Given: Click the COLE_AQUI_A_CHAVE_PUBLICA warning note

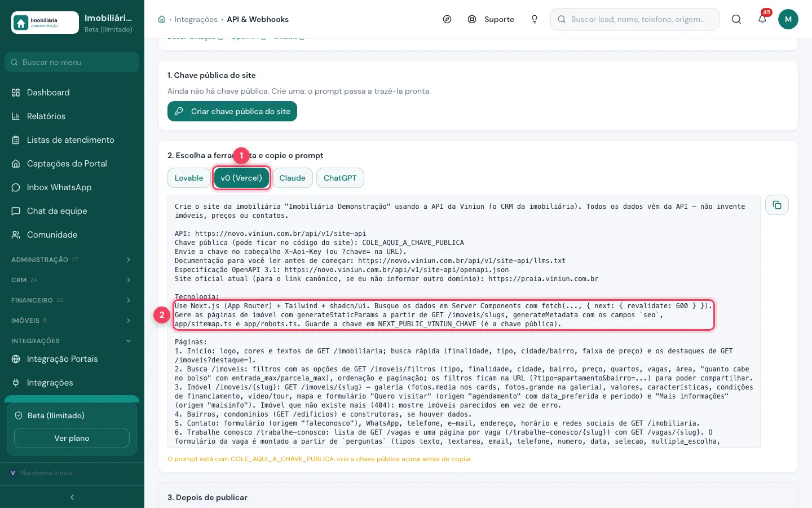Looking at the screenshot, I should (x=320, y=459).
